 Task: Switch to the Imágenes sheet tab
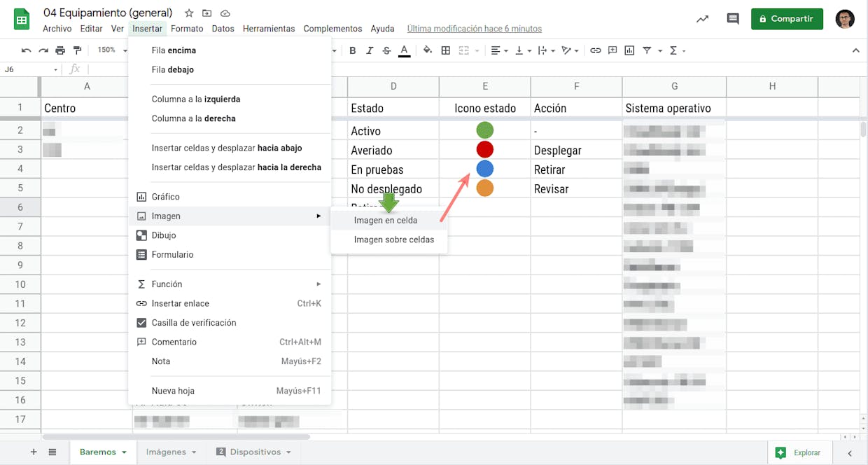click(x=166, y=452)
